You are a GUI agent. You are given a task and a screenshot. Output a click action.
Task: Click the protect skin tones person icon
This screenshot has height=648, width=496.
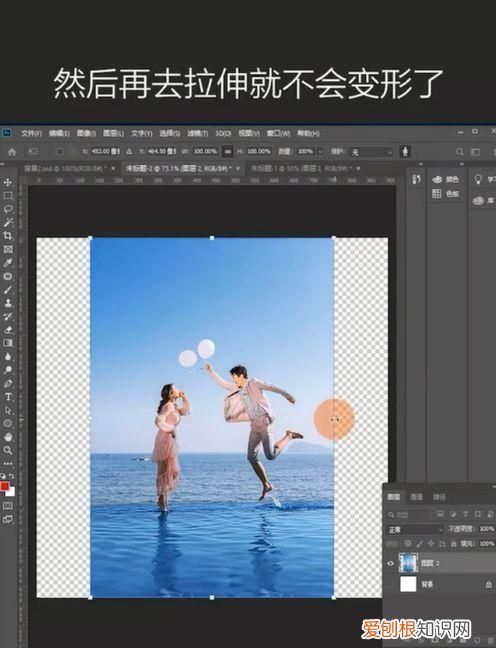(x=405, y=151)
